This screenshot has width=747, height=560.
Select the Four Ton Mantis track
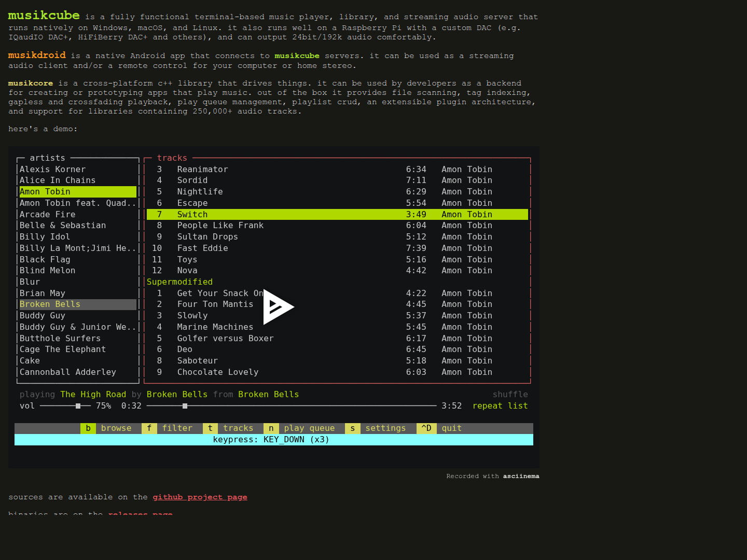[337, 304]
